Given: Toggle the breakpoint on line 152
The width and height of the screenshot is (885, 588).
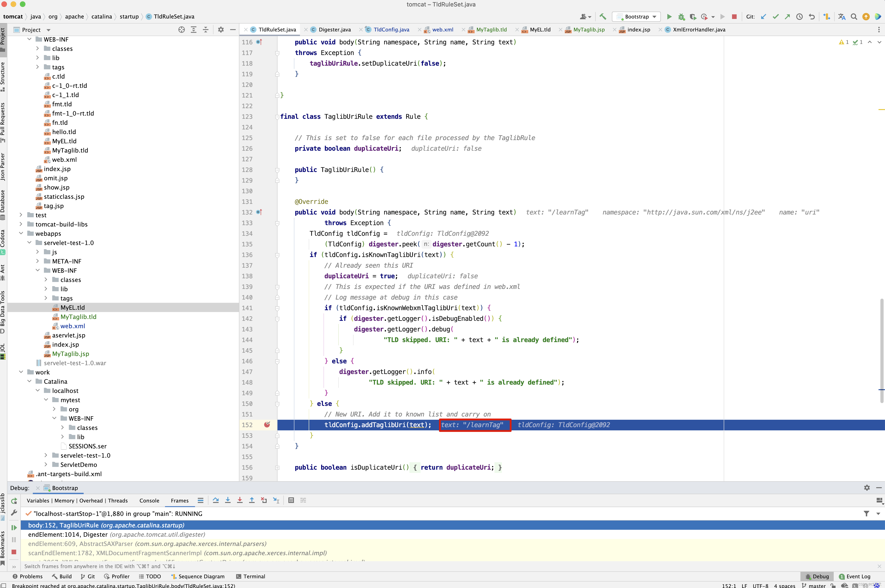Looking at the screenshot, I should [267, 425].
